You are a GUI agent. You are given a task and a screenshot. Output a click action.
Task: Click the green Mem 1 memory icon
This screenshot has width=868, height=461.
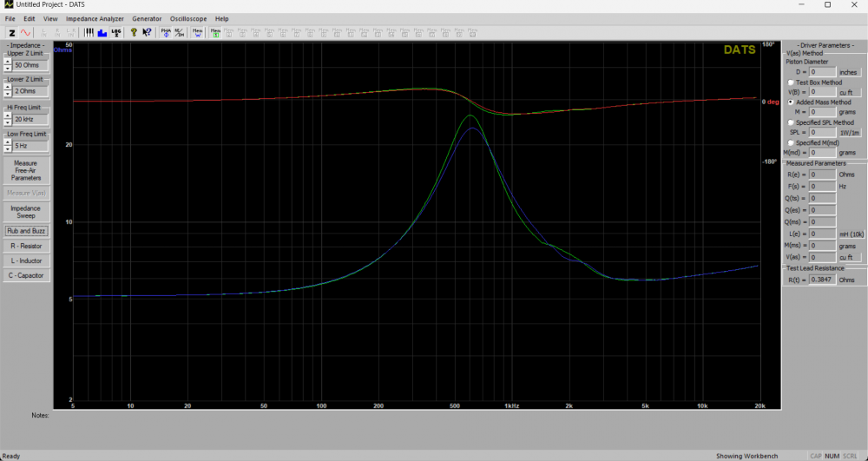tap(212, 32)
